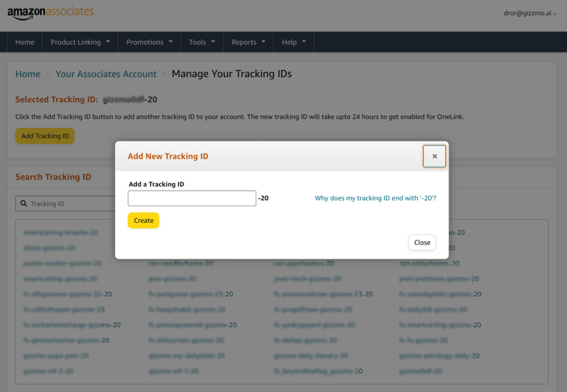Click the Amazon Associates logo
This screenshot has width=567, height=392.
(50, 13)
